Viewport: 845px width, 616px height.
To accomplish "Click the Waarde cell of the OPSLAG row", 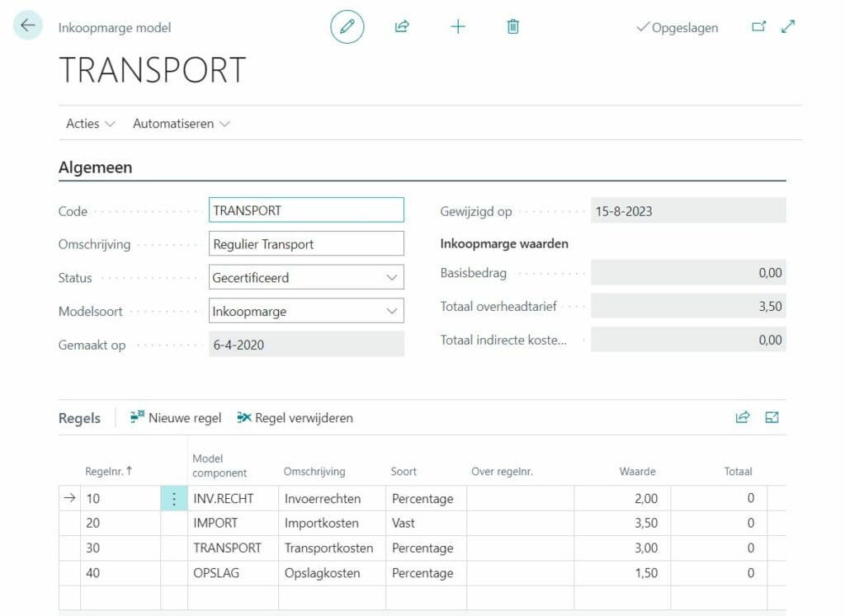I will pos(621,573).
